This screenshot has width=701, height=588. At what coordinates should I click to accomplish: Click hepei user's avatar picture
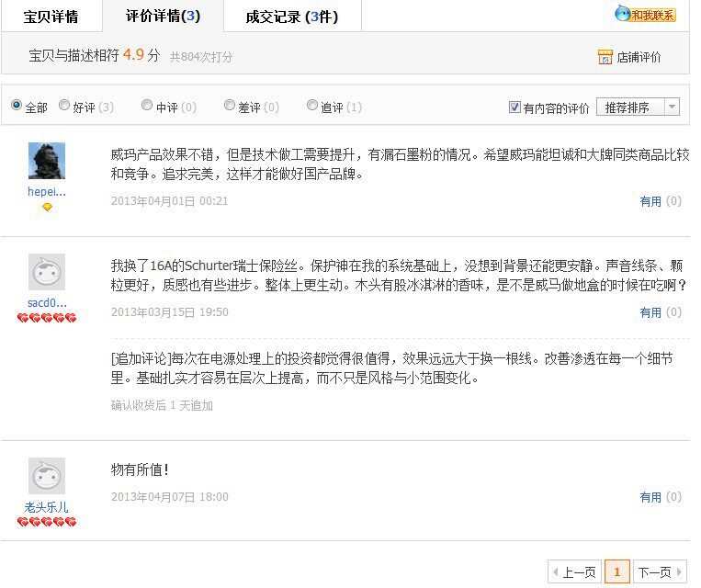tap(47, 161)
